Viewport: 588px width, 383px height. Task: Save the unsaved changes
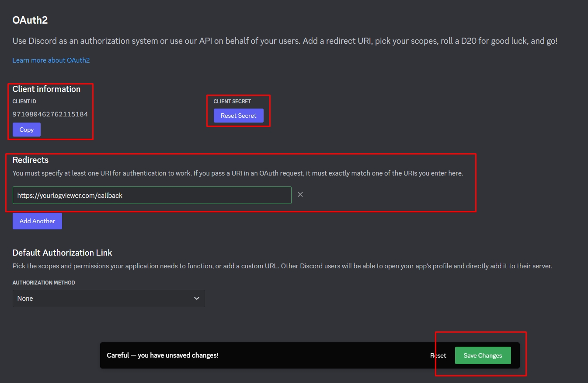coord(483,355)
